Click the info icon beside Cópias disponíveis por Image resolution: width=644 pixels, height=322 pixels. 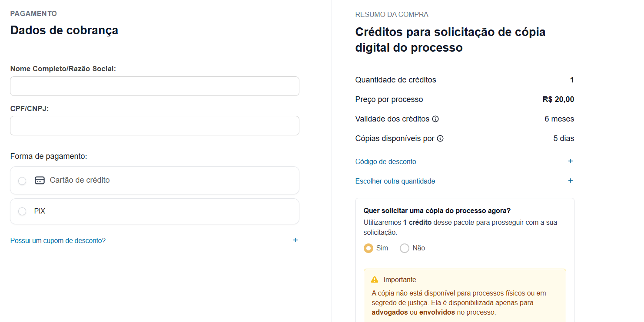(x=440, y=139)
